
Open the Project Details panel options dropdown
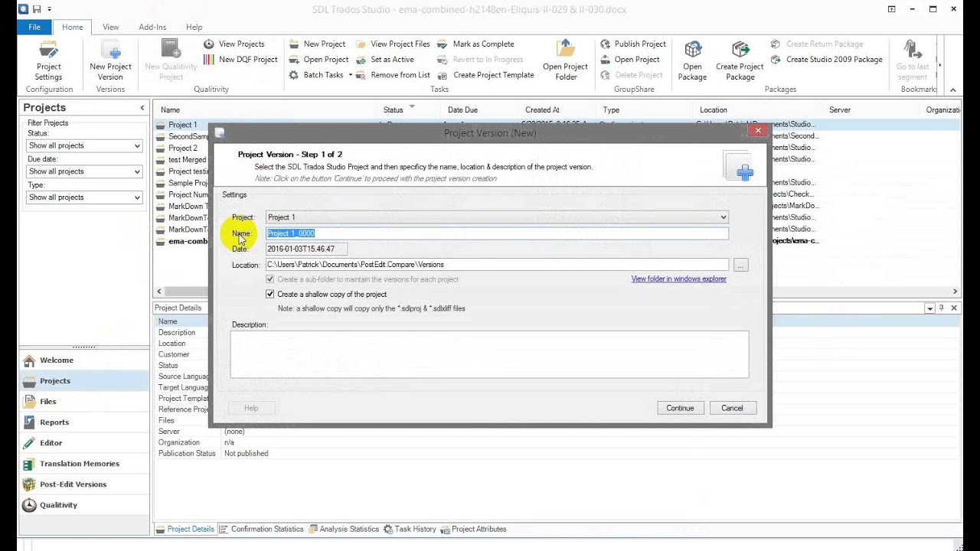[x=930, y=308]
